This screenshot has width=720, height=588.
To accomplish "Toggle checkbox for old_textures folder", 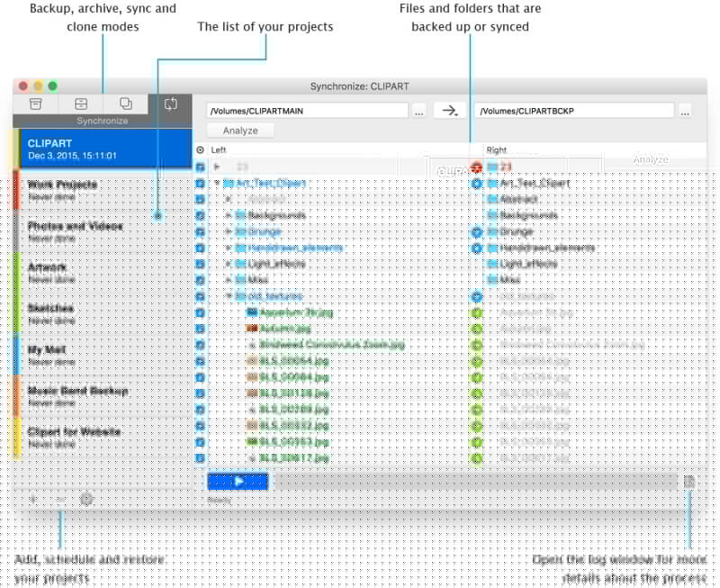I will tap(200, 296).
